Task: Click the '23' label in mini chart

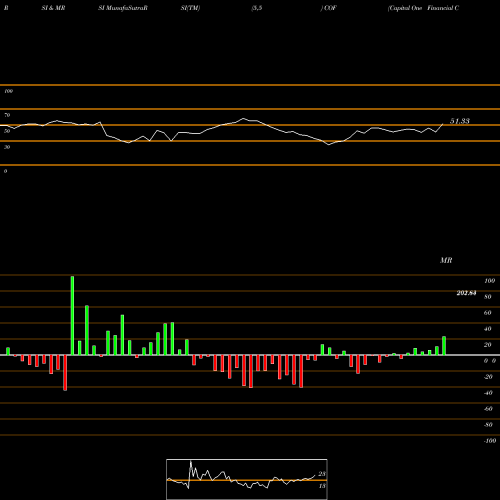Action: 322,474
